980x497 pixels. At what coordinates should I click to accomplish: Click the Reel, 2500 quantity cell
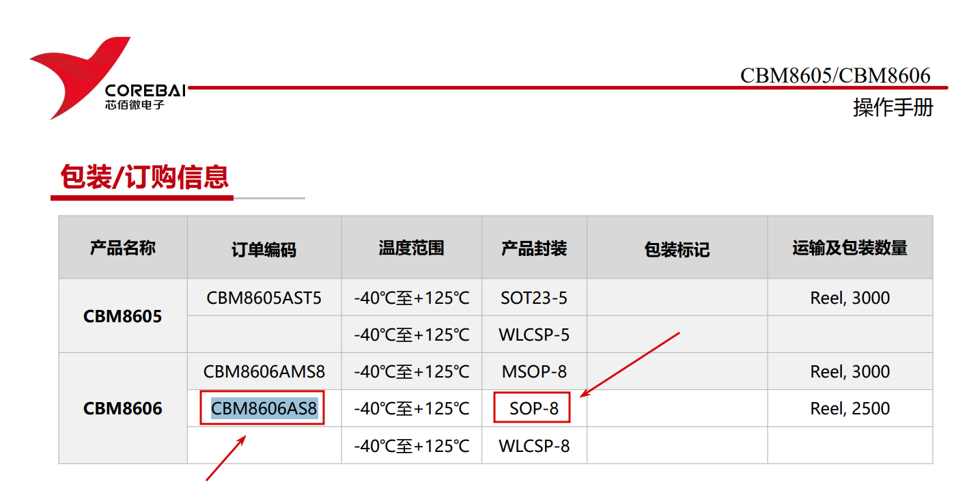(850, 408)
